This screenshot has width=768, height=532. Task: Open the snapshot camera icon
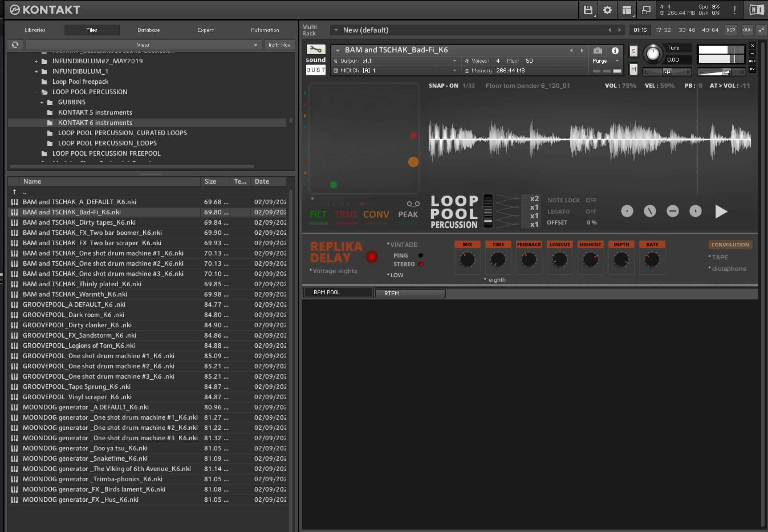pyautogui.click(x=598, y=51)
